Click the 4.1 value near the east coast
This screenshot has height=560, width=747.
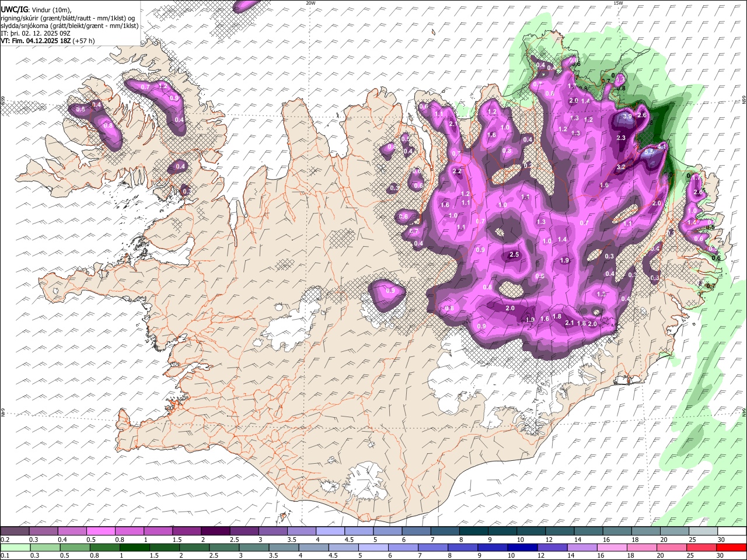click(662, 146)
